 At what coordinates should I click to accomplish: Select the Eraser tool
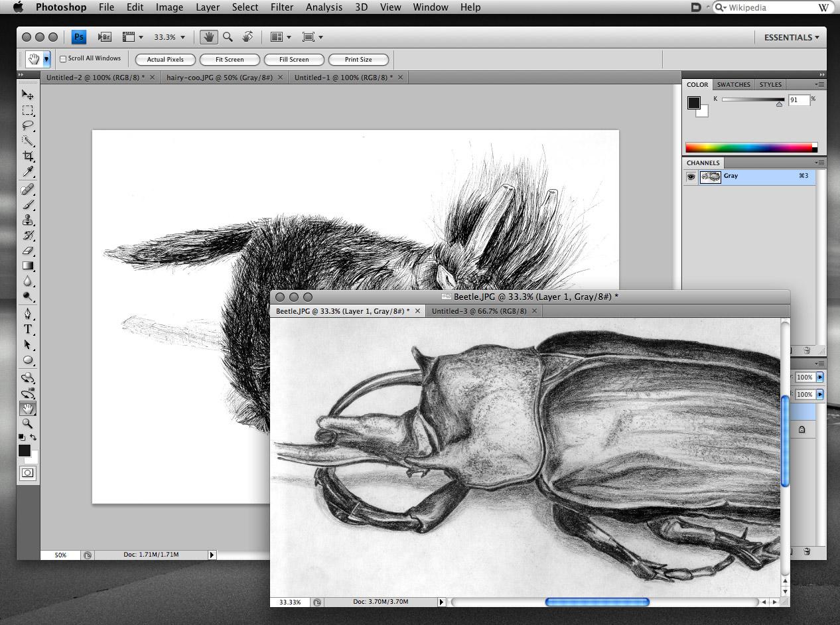(28, 251)
